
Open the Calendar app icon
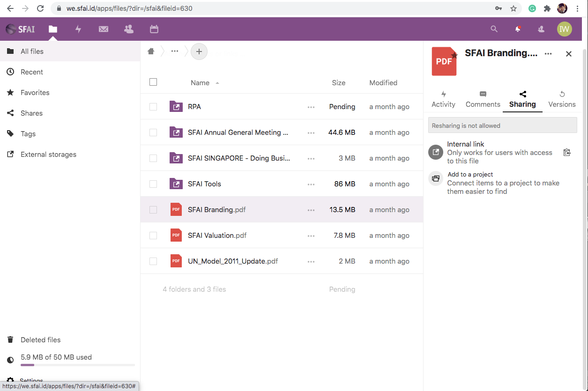tap(154, 29)
